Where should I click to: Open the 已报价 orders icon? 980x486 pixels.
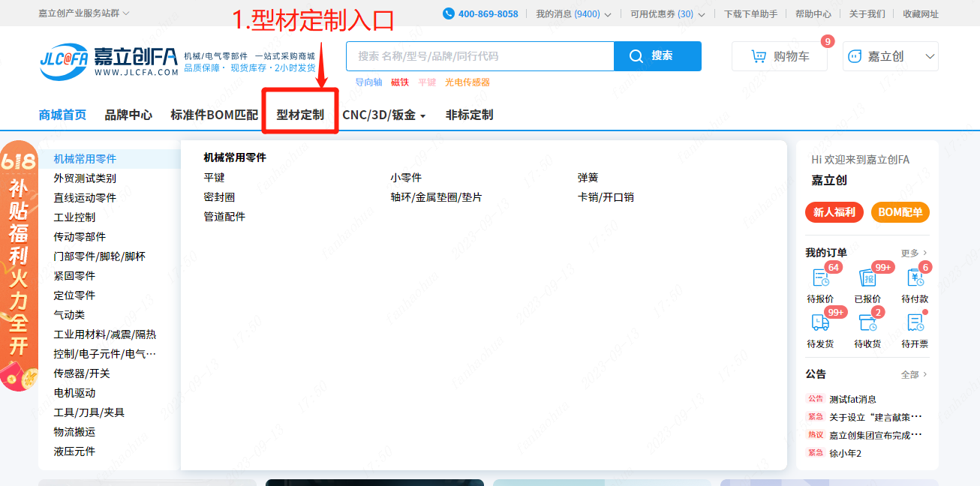tap(867, 278)
